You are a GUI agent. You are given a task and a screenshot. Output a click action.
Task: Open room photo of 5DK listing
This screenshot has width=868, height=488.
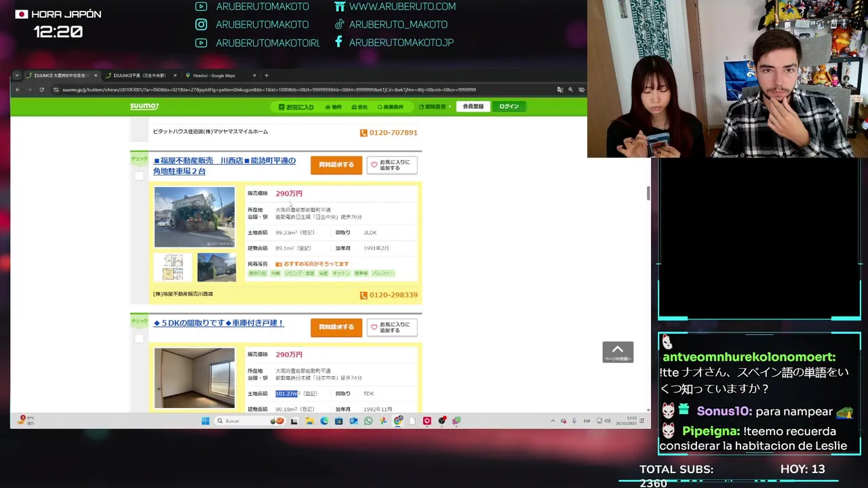click(x=195, y=378)
